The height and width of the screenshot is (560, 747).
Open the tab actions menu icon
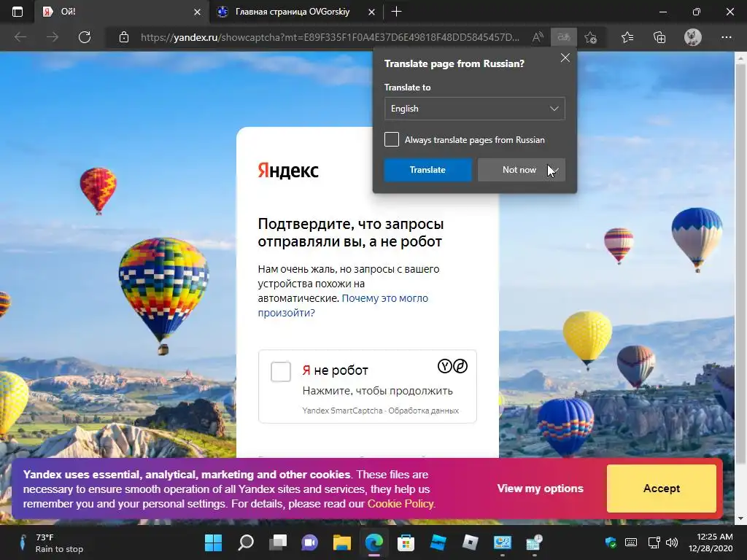coord(18,12)
